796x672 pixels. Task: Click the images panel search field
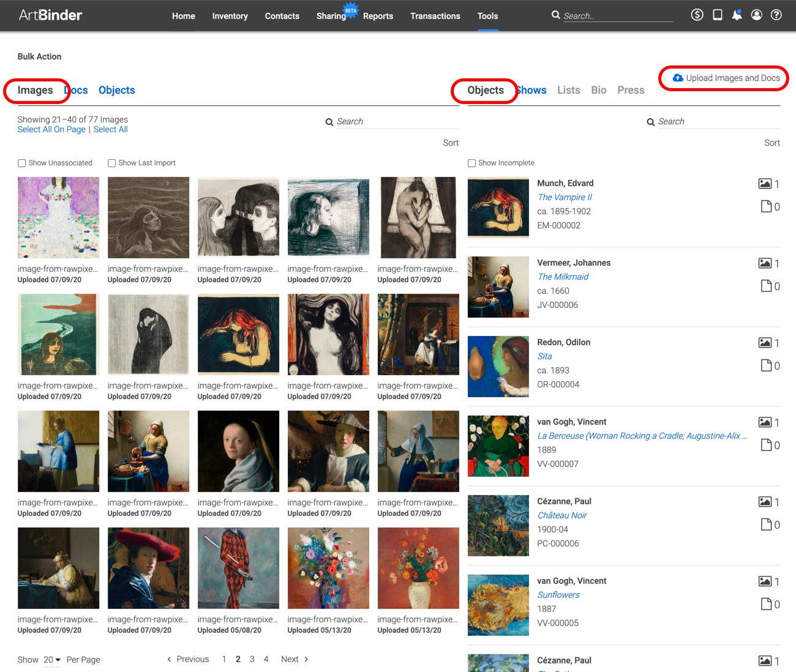tap(397, 122)
